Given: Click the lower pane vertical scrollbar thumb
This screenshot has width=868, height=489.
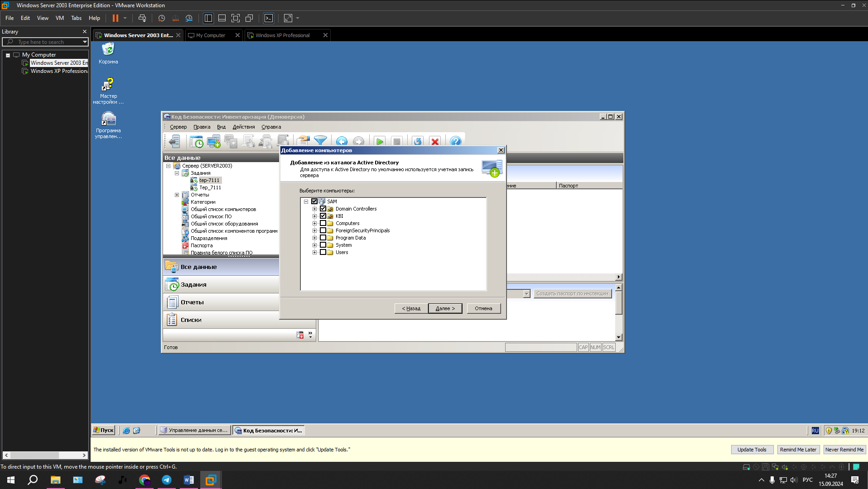Looking at the screenshot, I should [x=619, y=302].
